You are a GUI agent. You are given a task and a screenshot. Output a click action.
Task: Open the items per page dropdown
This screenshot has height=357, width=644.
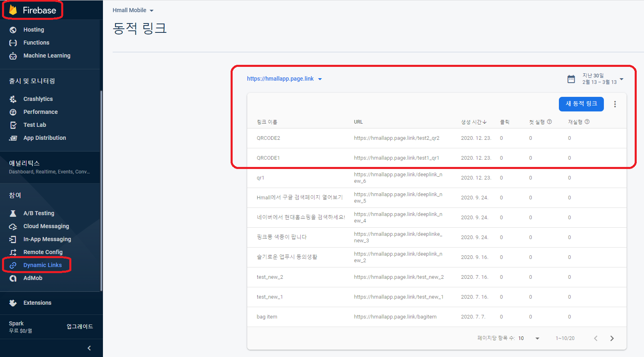(x=529, y=338)
